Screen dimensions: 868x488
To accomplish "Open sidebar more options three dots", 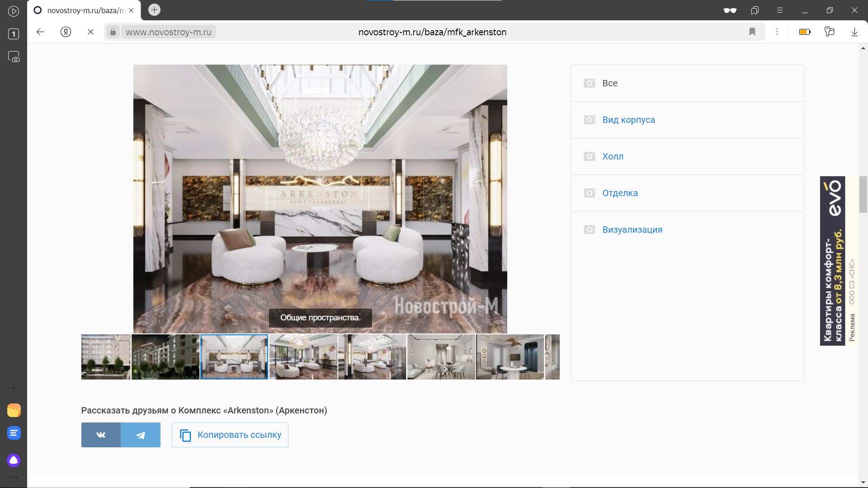I will 14,477.
